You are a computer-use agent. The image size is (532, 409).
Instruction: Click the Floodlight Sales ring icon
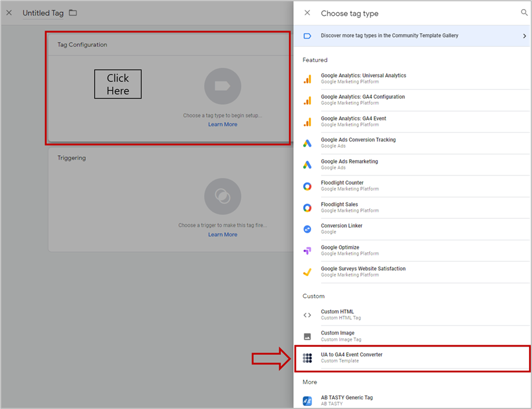pos(307,208)
